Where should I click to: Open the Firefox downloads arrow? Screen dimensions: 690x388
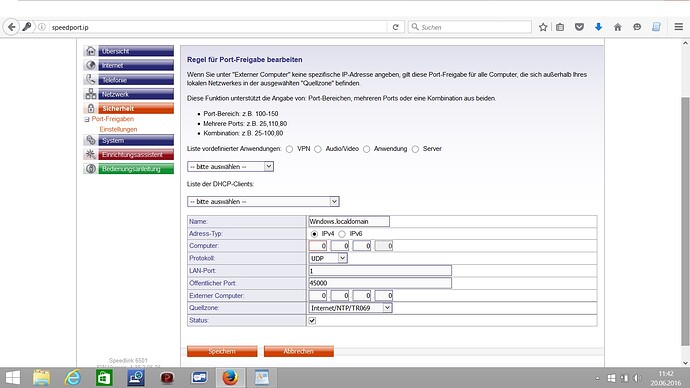click(598, 27)
